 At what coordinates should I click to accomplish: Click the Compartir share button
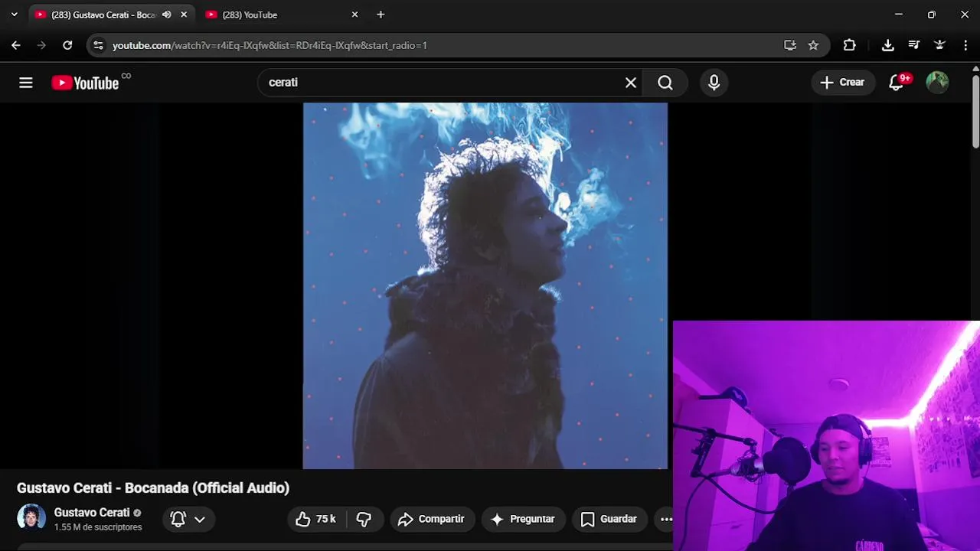(432, 519)
